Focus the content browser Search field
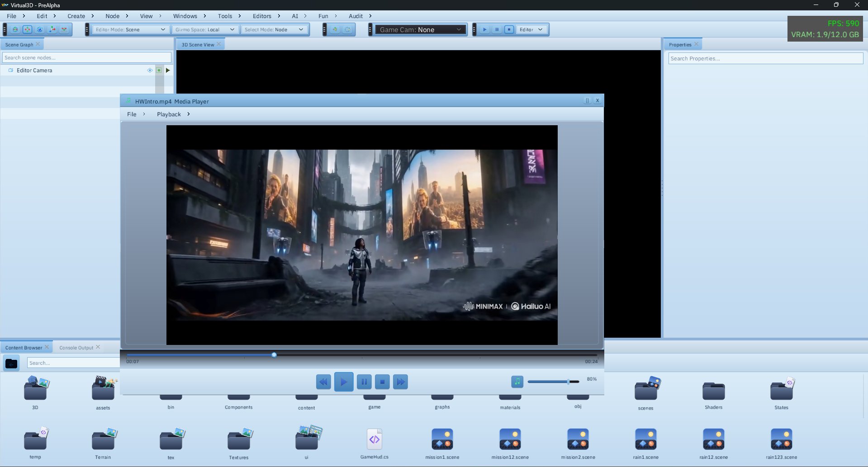This screenshot has height=467, width=868. 74,363
